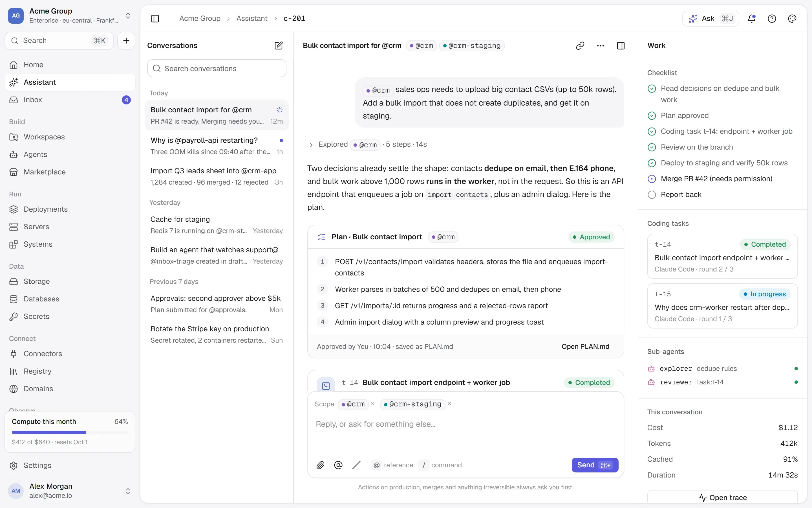Toggle Merge PR #42 checklist item
812x508 pixels.
652,179
